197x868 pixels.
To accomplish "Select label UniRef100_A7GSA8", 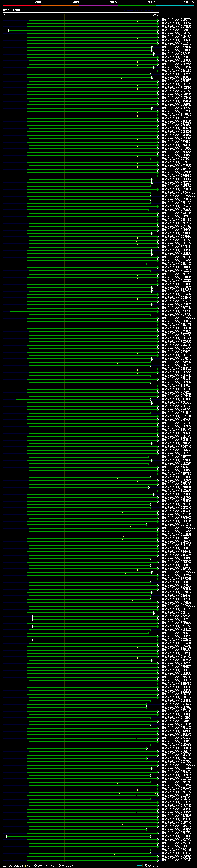I will tap(176, 850).
